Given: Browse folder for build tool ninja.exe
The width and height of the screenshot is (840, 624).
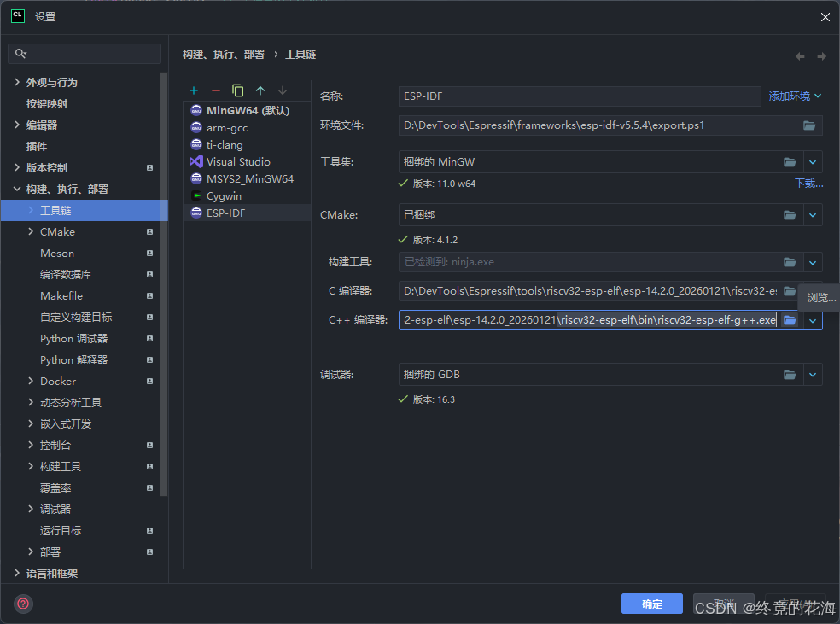Looking at the screenshot, I should click(790, 262).
